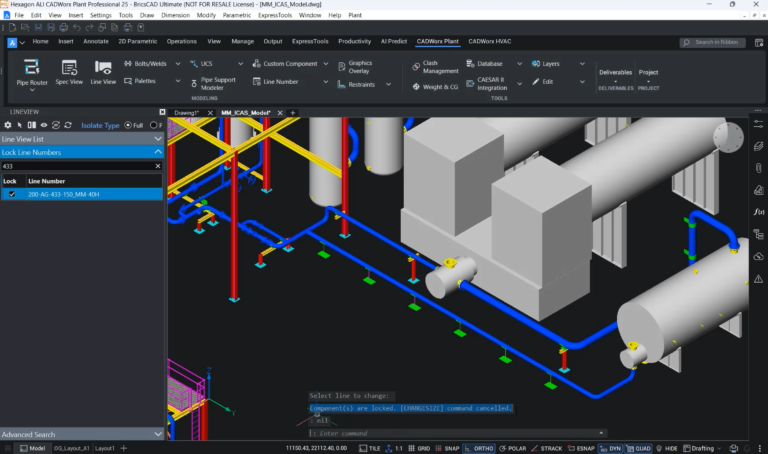Open the CAESAR II Integration tool

tap(487, 84)
